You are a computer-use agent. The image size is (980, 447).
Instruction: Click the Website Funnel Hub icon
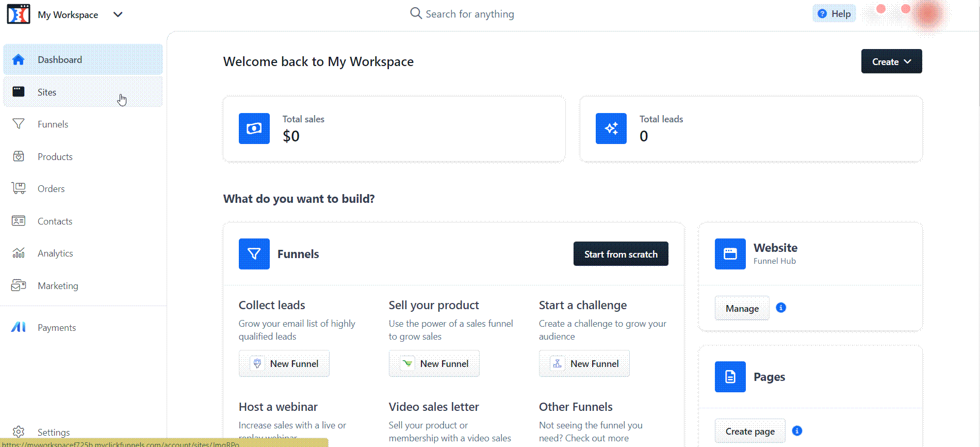pyautogui.click(x=730, y=254)
